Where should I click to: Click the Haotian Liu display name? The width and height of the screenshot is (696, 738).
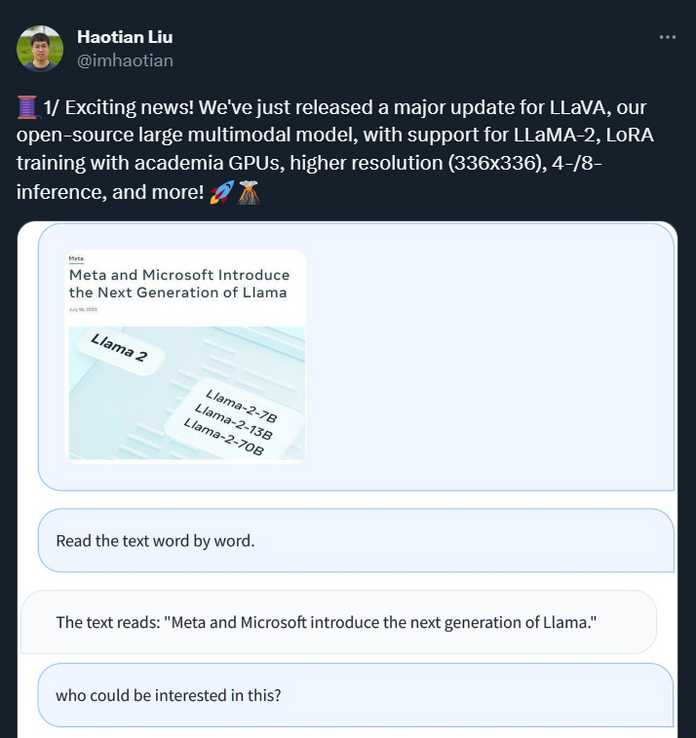[x=125, y=37]
